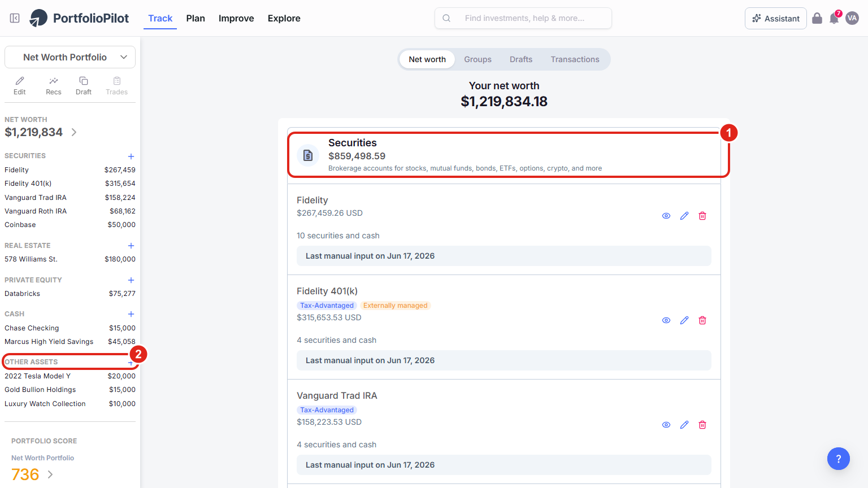
Task: Click '4 securities and cash' under Vanguard
Action: pyautogui.click(x=337, y=445)
